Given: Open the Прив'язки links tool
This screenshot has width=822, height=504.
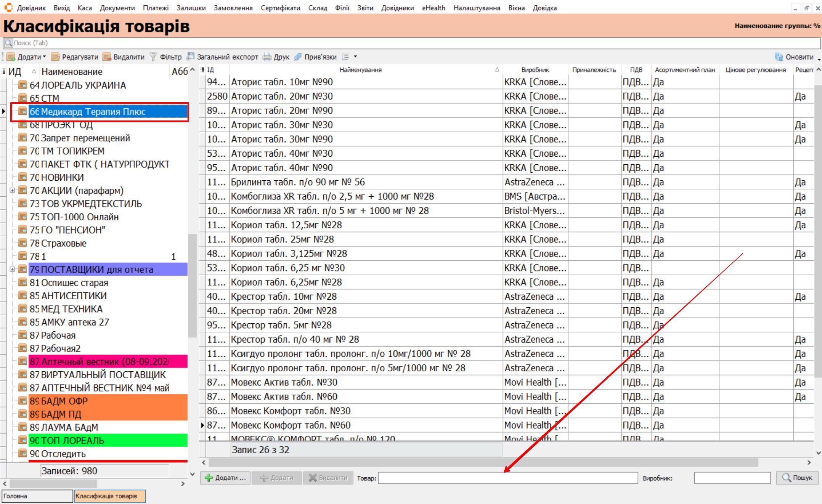Looking at the screenshot, I should (298, 57).
